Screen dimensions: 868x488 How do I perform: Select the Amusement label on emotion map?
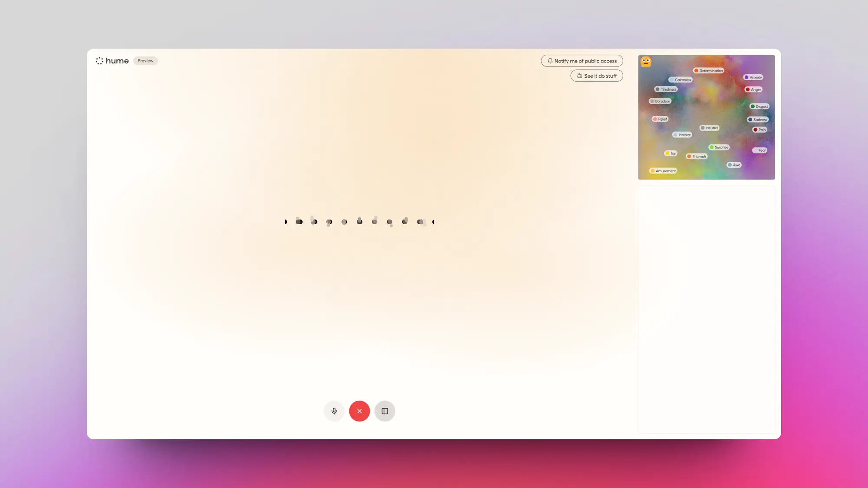point(663,170)
